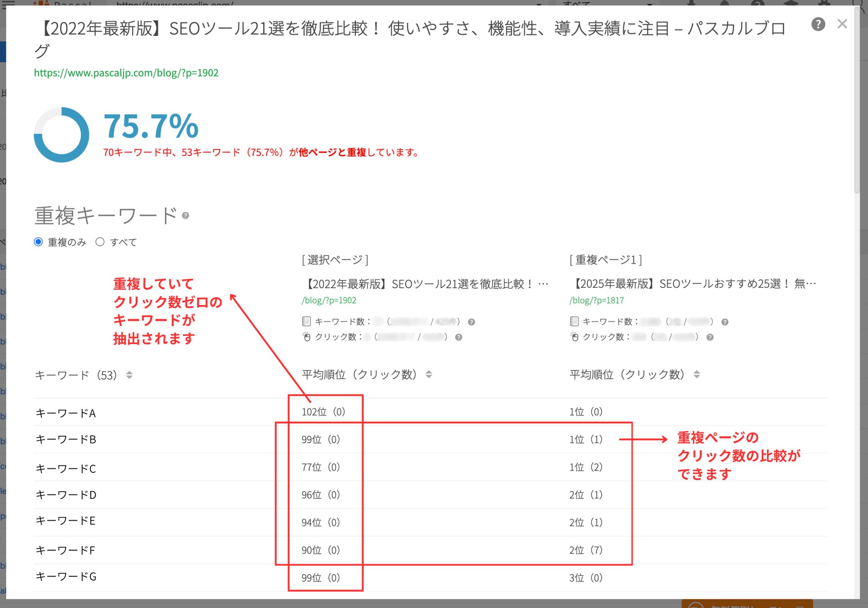
Task: Click the 1位 (2) cell
Action: click(x=586, y=467)
